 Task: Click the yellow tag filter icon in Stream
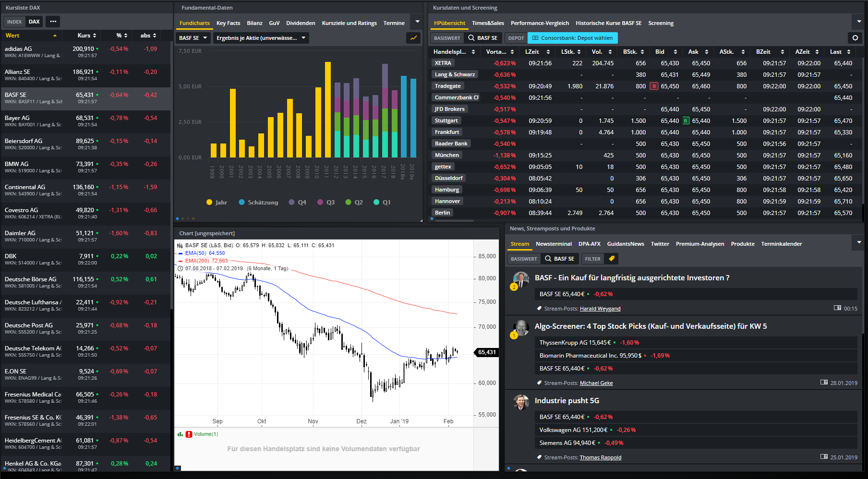tap(612, 259)
